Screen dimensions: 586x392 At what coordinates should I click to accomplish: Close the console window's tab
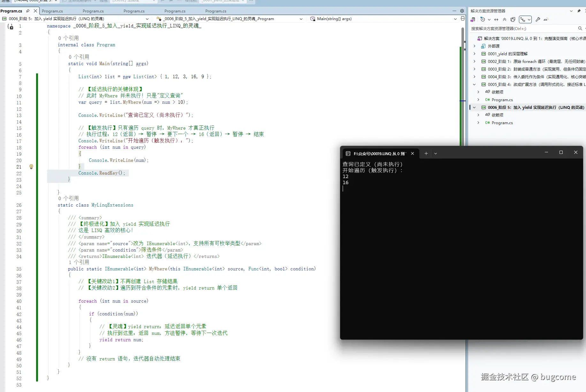coord(412,154)
